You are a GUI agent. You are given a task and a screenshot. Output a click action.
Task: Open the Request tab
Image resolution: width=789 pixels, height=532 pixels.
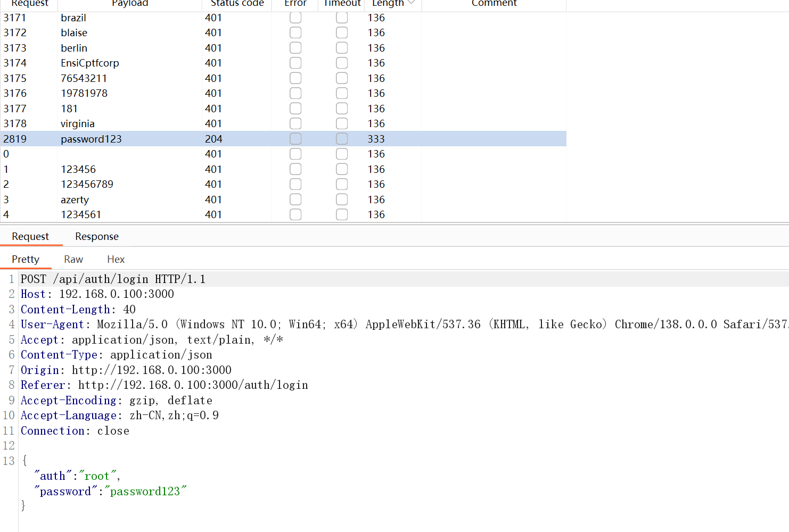pos(30,236)
